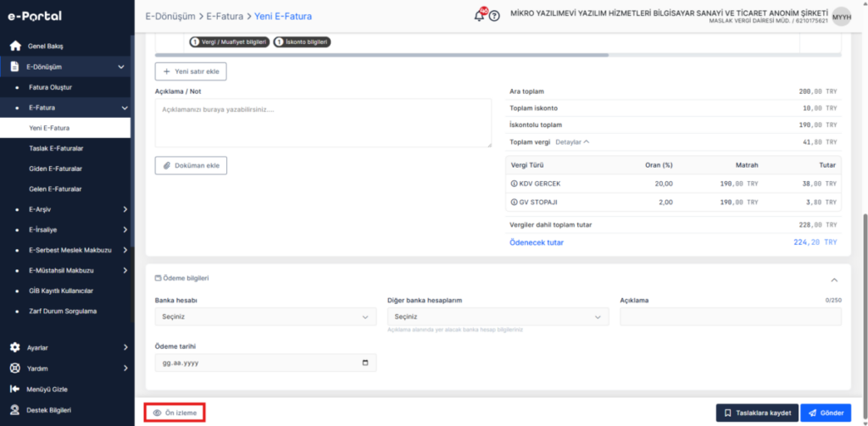Screen dimensions: 868x426
Task: Open the Diğer banka hesaplarım dropdown
Action: pyautogui.click(x=498, y=317)
